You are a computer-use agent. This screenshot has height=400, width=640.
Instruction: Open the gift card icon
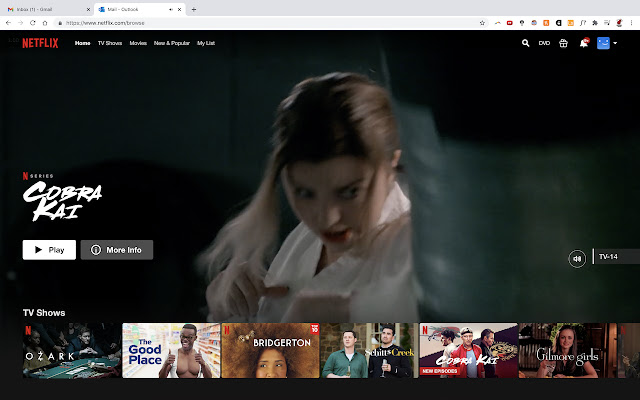pyautogui.click(x=563, y=43)
